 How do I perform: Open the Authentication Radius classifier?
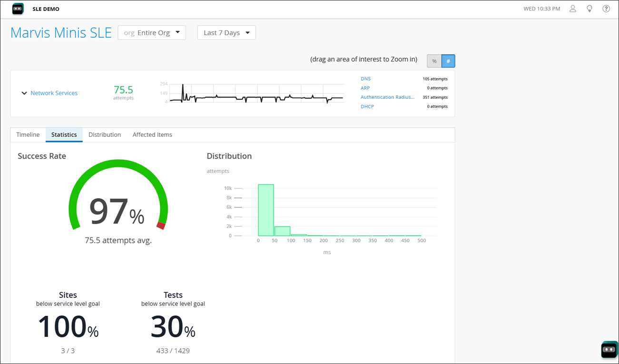387,97
